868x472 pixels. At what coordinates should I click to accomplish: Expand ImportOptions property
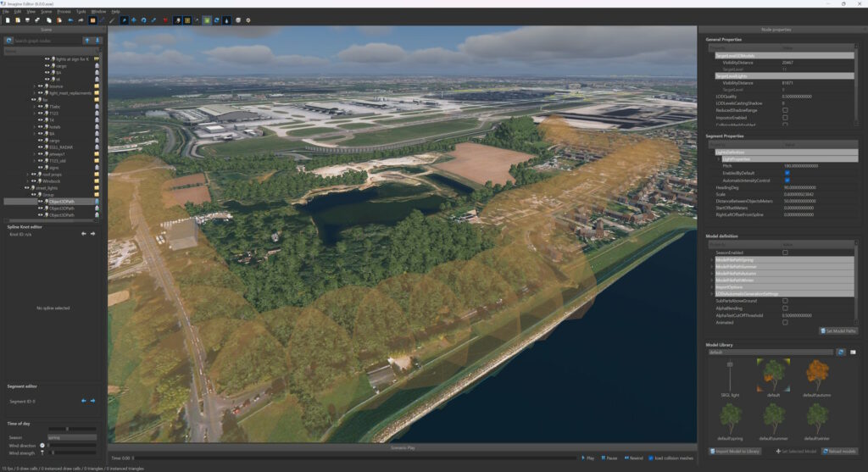click(712, 287)
